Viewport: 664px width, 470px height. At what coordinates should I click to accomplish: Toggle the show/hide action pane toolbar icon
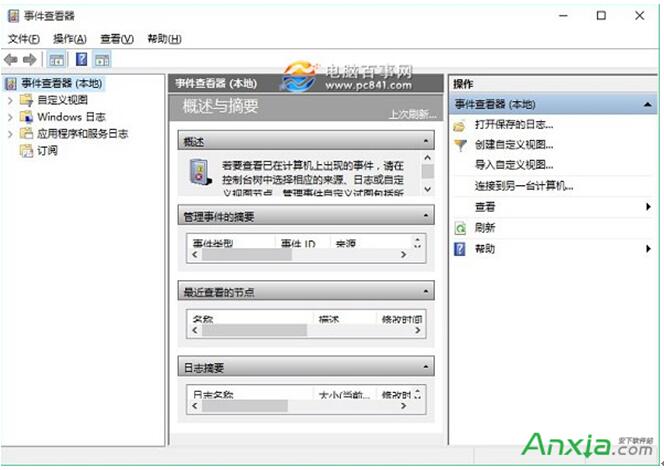coord(102,60)
